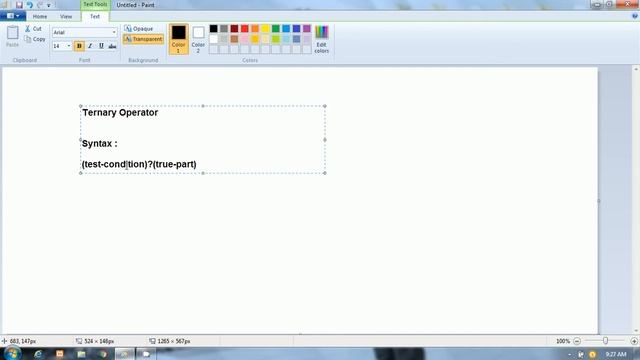Screen dimensions: 640x360
Task: Pick the lime palette swatch
Action: point(276,39)
